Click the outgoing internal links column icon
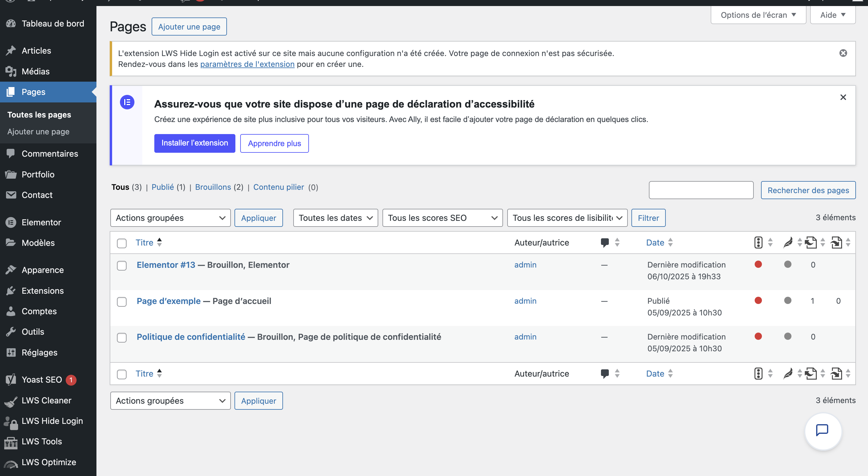Viewport: 868px width, 476px height. point(811,242)
